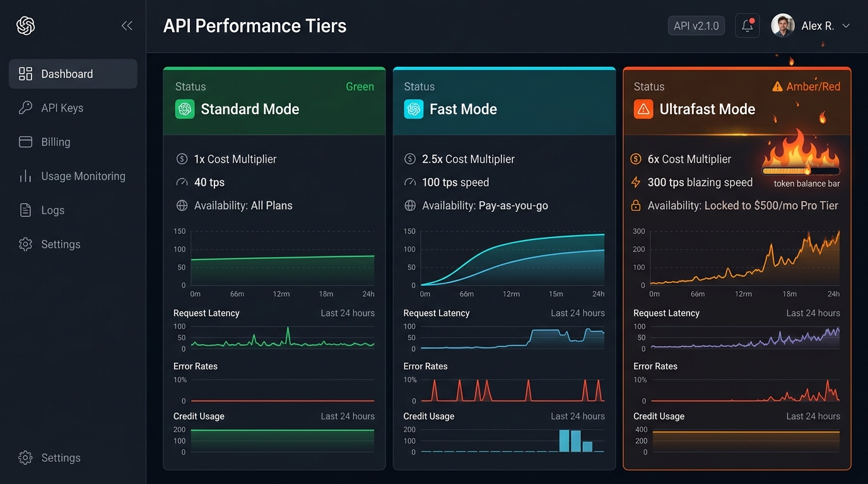Open the Dashboard menu item
The width and height of the screenshot is (868, 484).
[73, 74]
